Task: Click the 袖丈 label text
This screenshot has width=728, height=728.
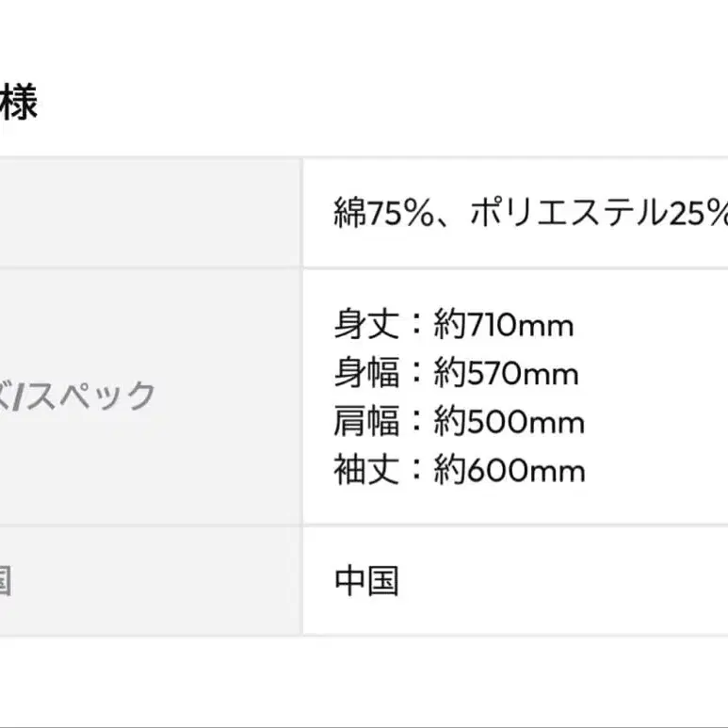Action: tap(366, 470)
